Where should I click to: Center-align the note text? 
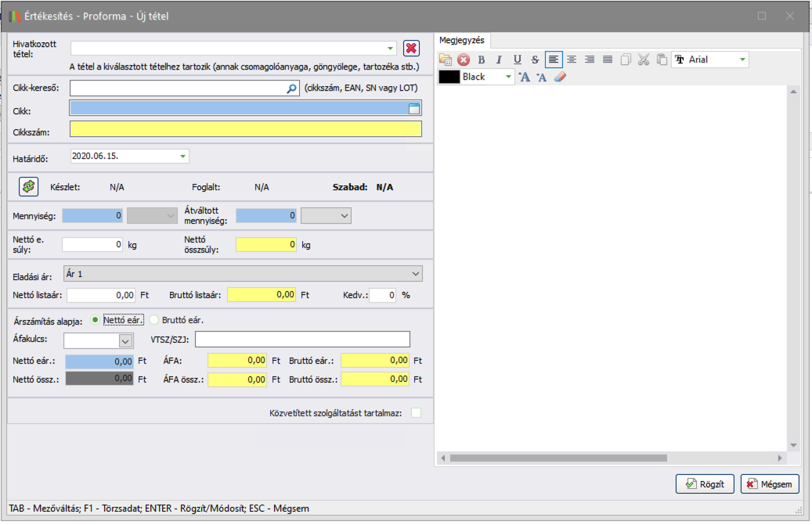coord(572,59)
